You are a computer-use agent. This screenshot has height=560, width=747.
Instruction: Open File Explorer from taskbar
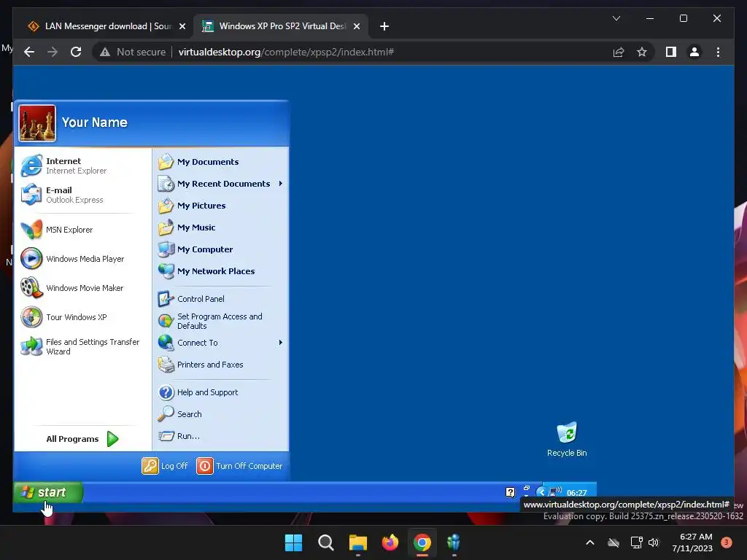click(x=357, y=542)
